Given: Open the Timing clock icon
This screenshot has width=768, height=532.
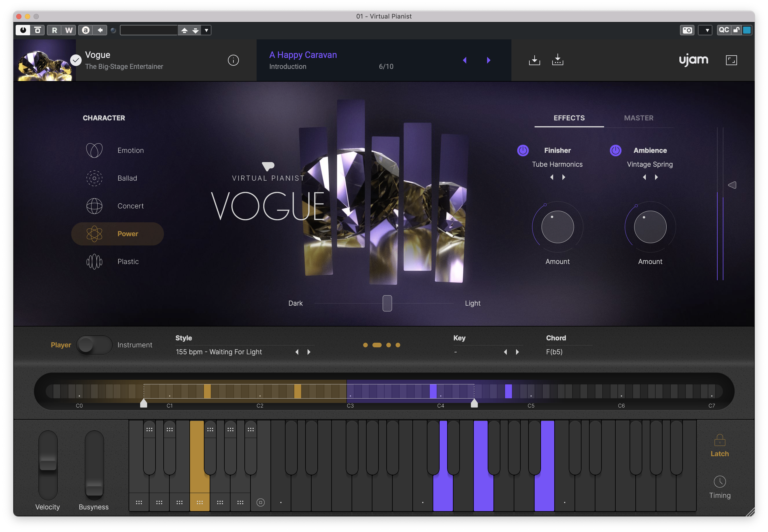Looking at the screenshot, I should point(720,482).
